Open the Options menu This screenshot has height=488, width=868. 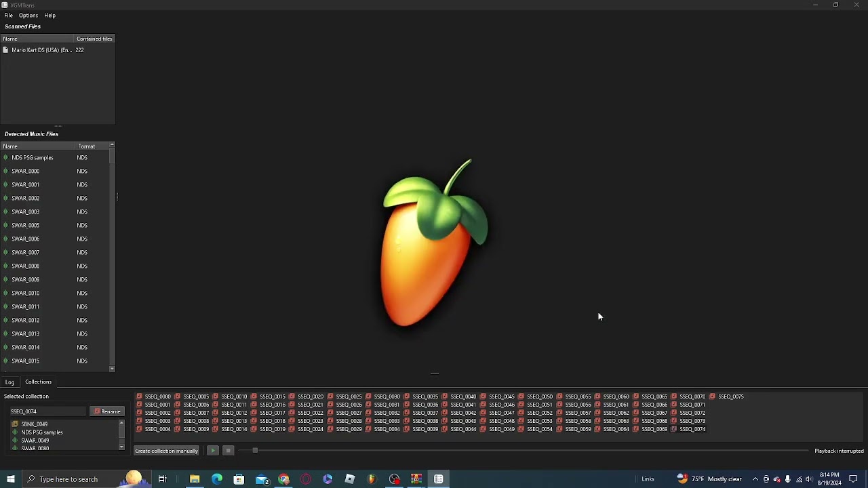pos(28,15)
